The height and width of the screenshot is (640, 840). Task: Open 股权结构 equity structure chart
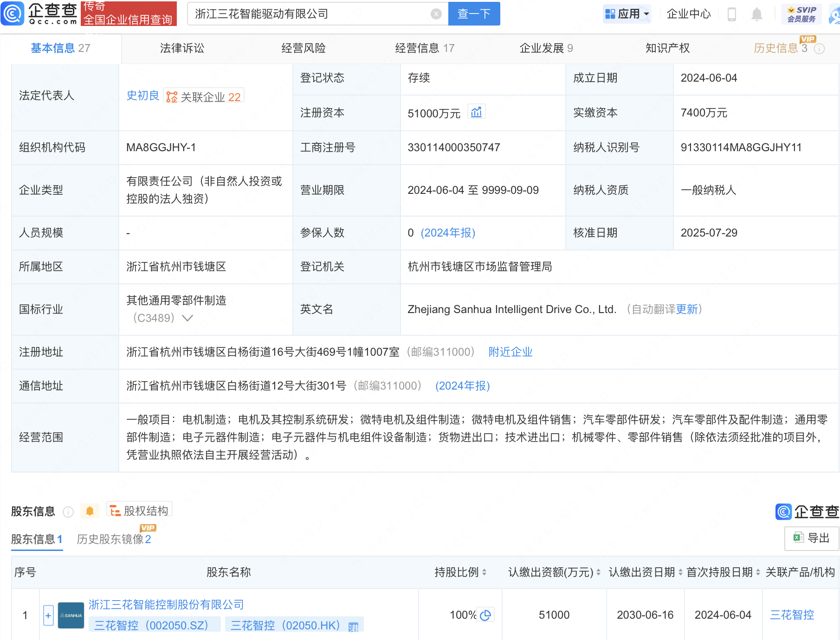pos(139,510)
